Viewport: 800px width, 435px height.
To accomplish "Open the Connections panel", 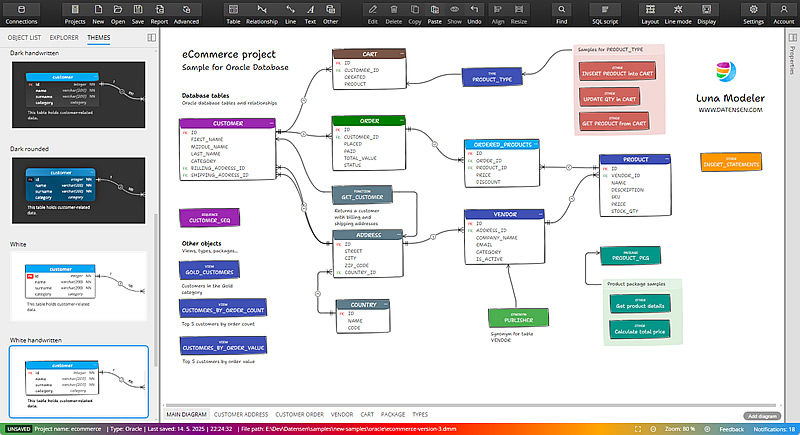I will 21,14.
